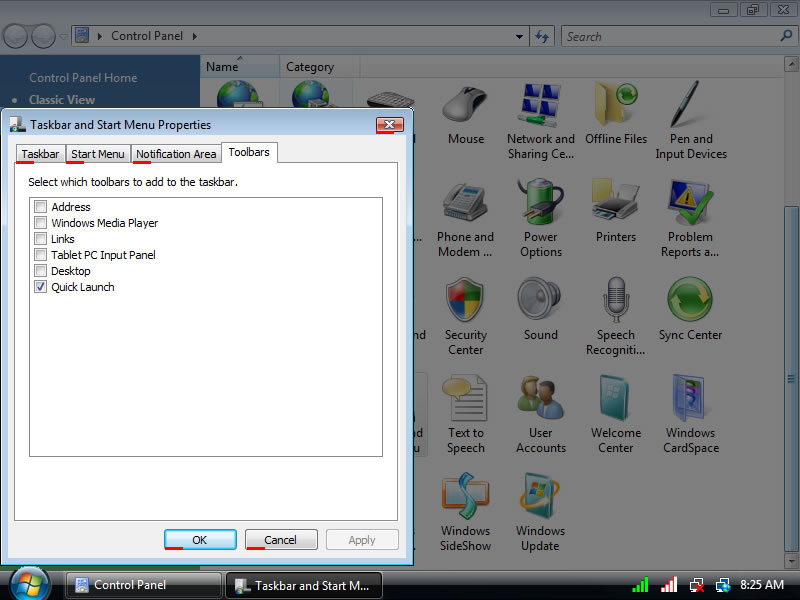Expand the address bar history dropdown
Image resolution: width=800 pixels, height=600 pixels.
pyautogui.click(x=519, y=36)
